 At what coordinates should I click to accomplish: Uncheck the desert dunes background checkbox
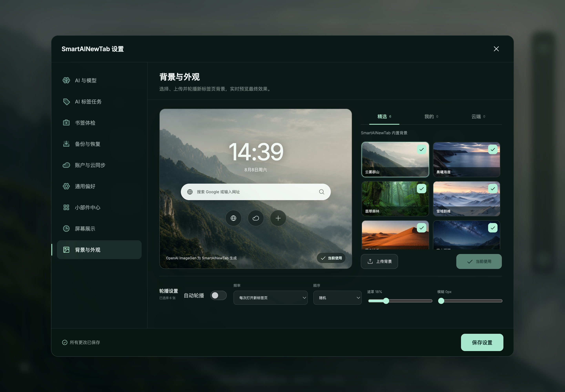(421, 228)
